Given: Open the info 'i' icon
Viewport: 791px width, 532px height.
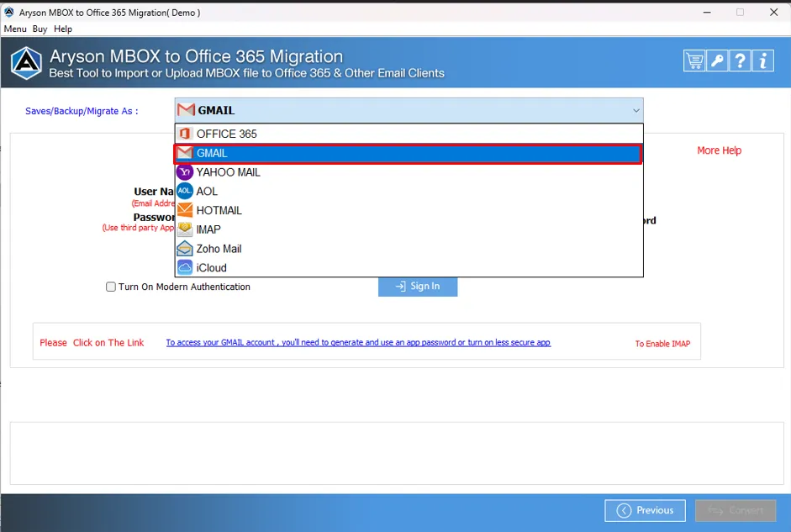Looking at the screenshot, I should pos(763,61).
